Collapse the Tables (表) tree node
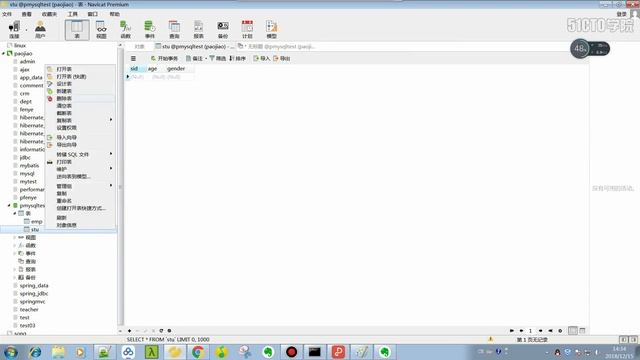The width and height of the screenshot is (640, 360). pyautogui.click(x=15, y=213)
